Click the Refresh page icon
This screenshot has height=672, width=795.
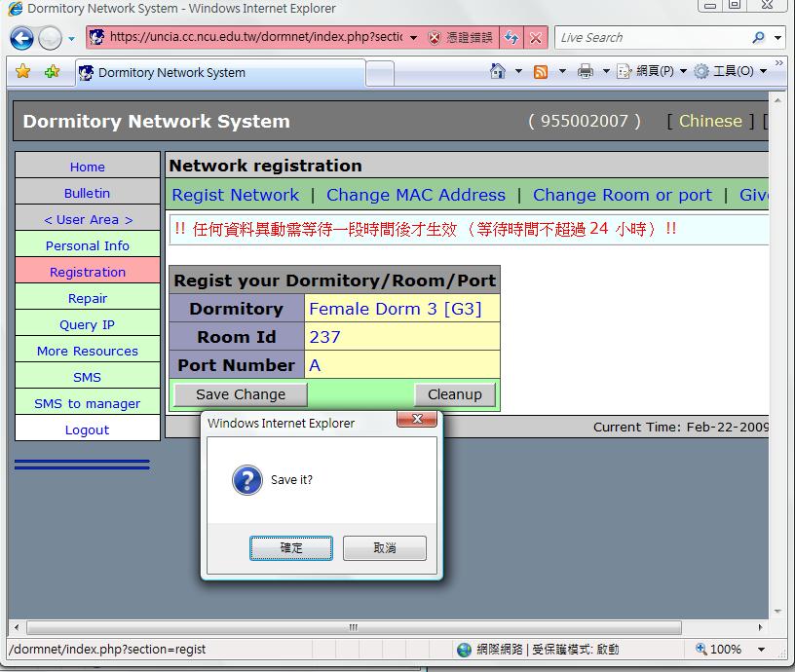coord(511,38)
